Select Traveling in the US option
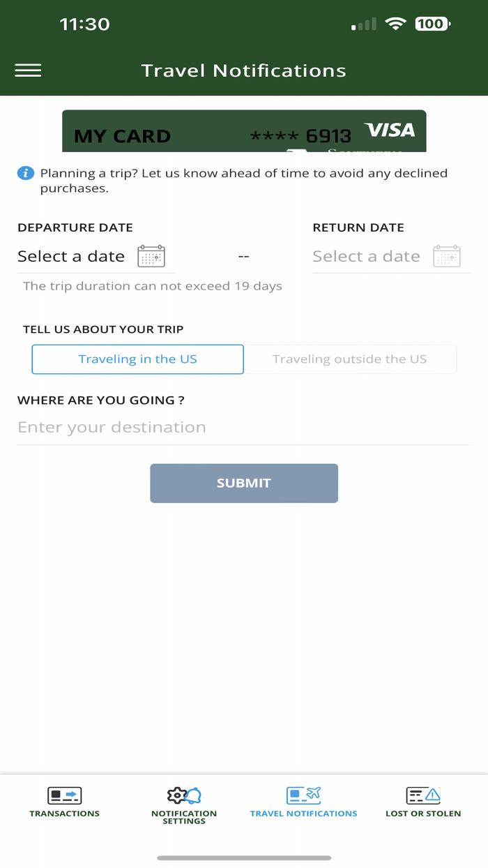The width and height of the screenshot is (488, 868). [x=138, y=359]
